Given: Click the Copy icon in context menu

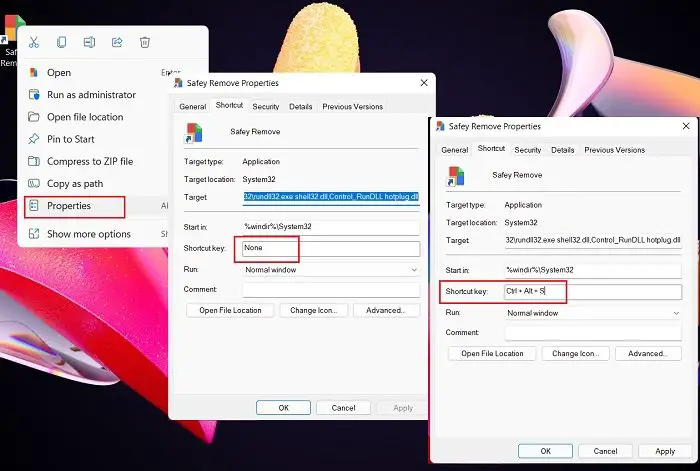Looking at the screenshot, I should pos(62,42).
